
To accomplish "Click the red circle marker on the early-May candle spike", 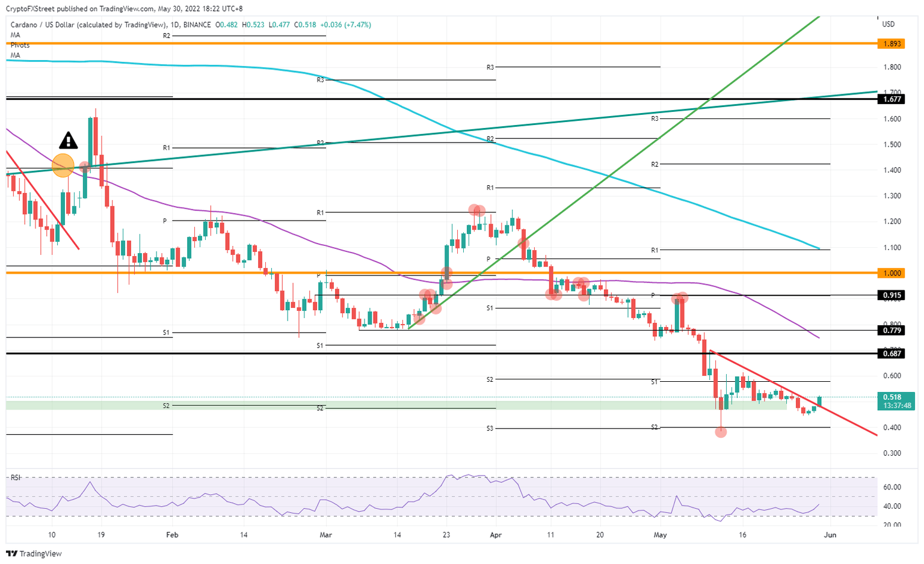I will click(x=680, y=297).
